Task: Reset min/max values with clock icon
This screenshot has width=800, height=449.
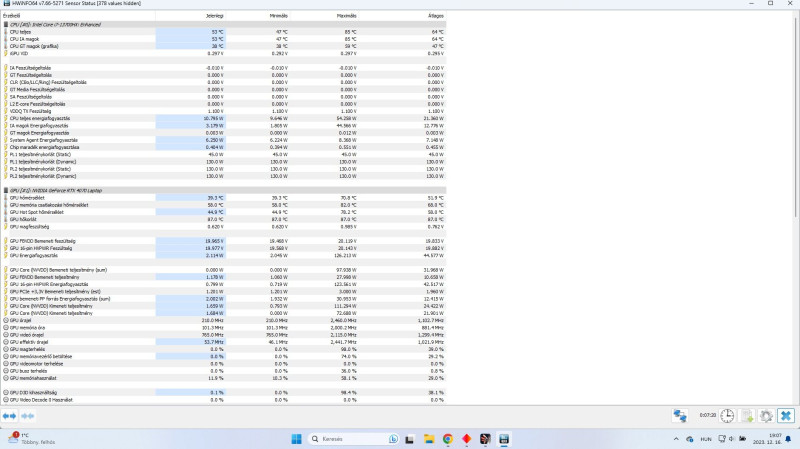Action: (x=727, y=416)
